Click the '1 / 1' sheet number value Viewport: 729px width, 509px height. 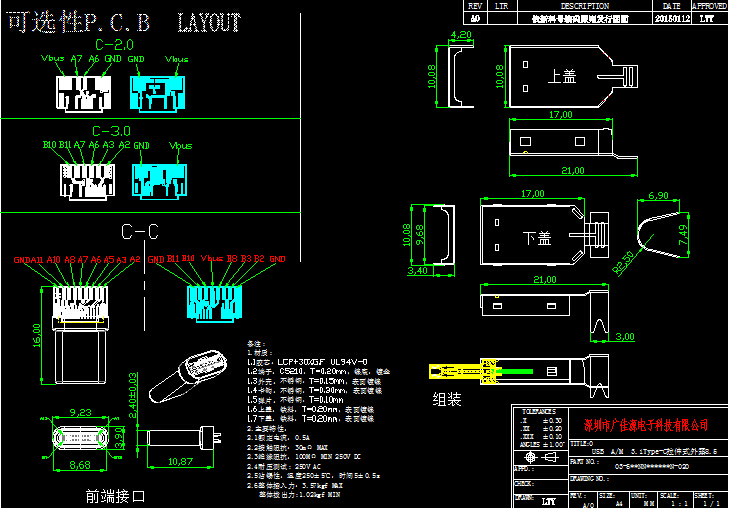click(711, 503)
